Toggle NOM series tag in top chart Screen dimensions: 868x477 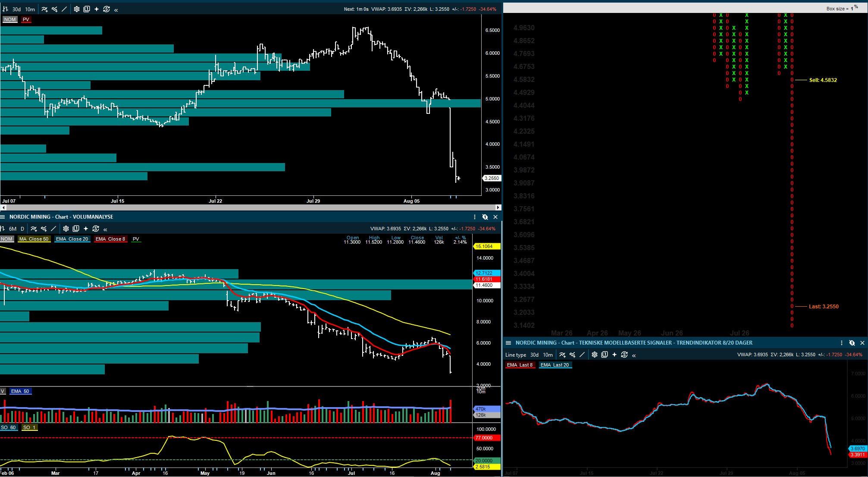pos(10,19)
